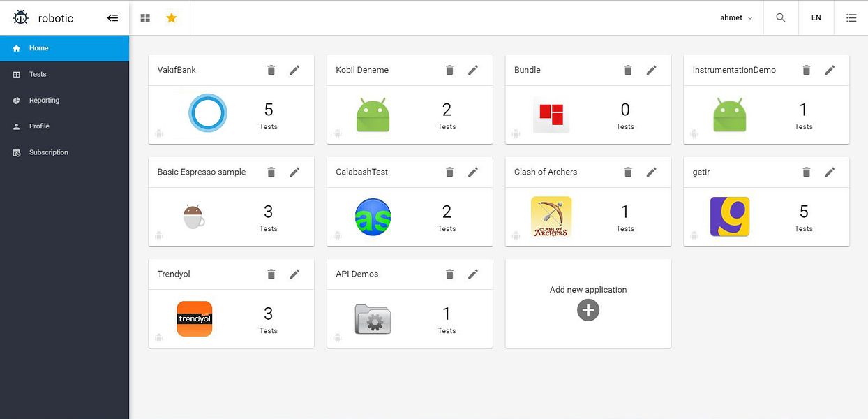
Task: Go to Home in the sidebar
Action: (64, 48)
